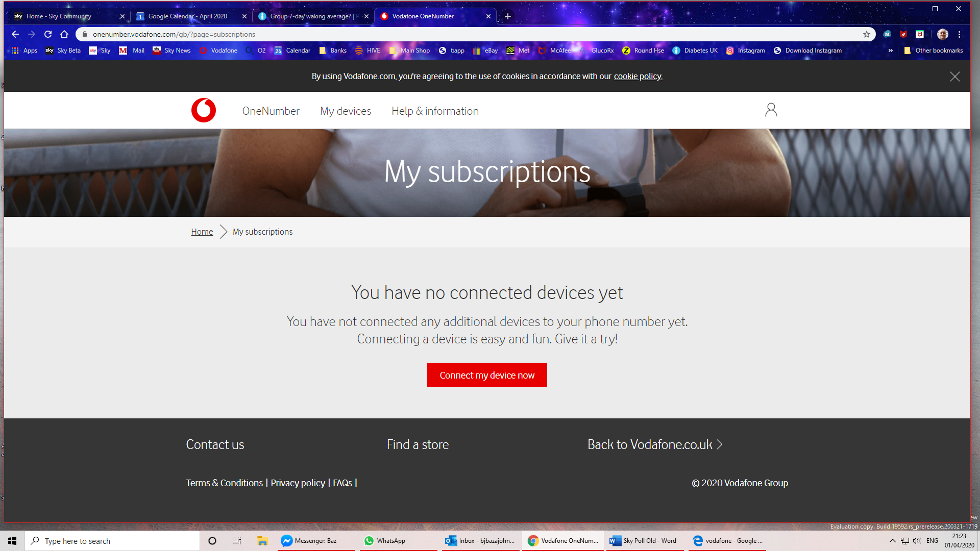
Task: Open the My devices menu item
Action: click(346, 111)
